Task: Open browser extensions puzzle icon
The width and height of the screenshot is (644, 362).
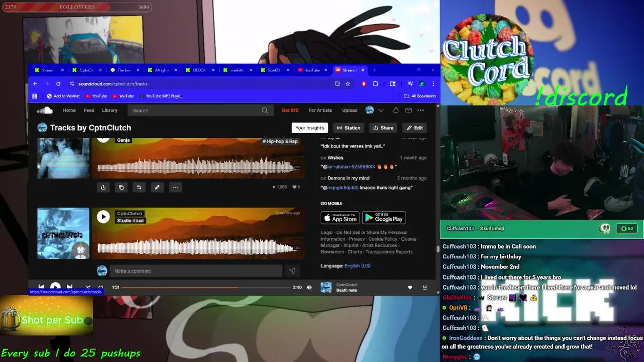Action: pos(375,84)
